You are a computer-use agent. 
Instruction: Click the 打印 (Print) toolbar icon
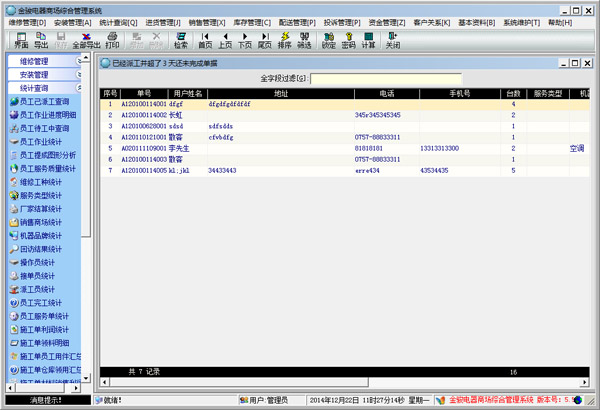(x=112, y=39)
